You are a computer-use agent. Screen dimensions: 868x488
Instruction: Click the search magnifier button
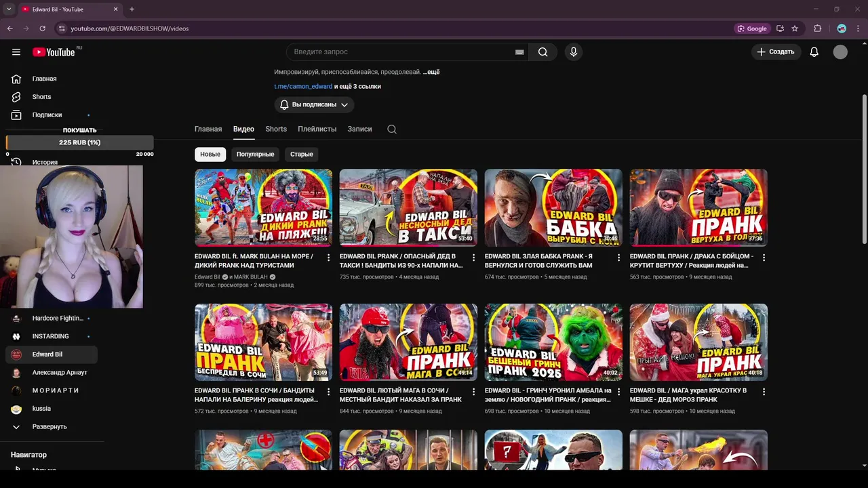click(542, 52)
